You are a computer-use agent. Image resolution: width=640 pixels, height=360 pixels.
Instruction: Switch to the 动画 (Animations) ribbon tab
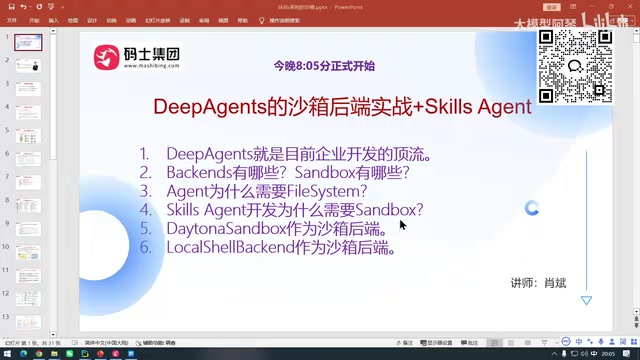(x=131, y=20)
